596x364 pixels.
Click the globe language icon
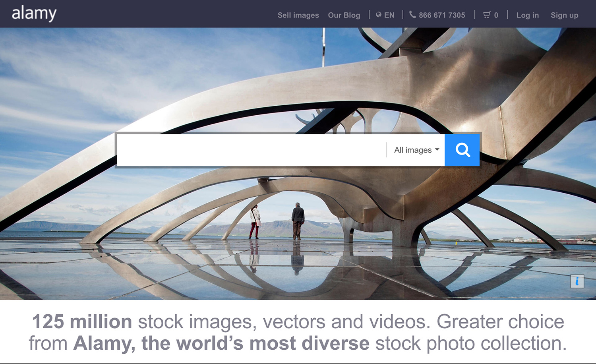[x=379, y=15]
